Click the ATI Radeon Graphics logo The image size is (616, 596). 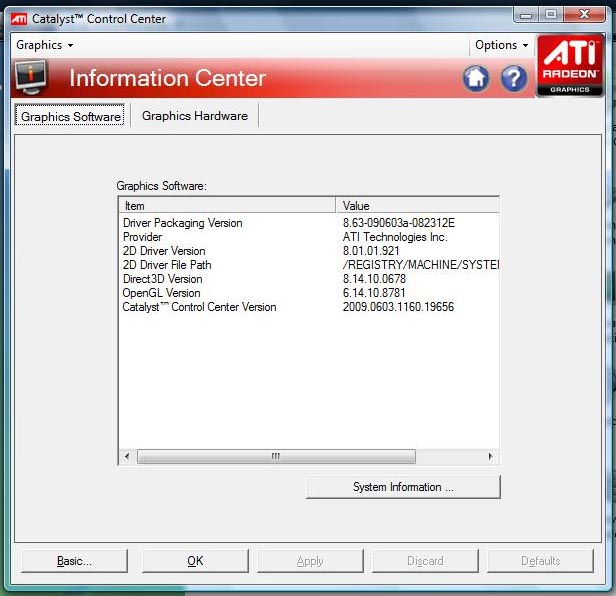pos(570,66)
